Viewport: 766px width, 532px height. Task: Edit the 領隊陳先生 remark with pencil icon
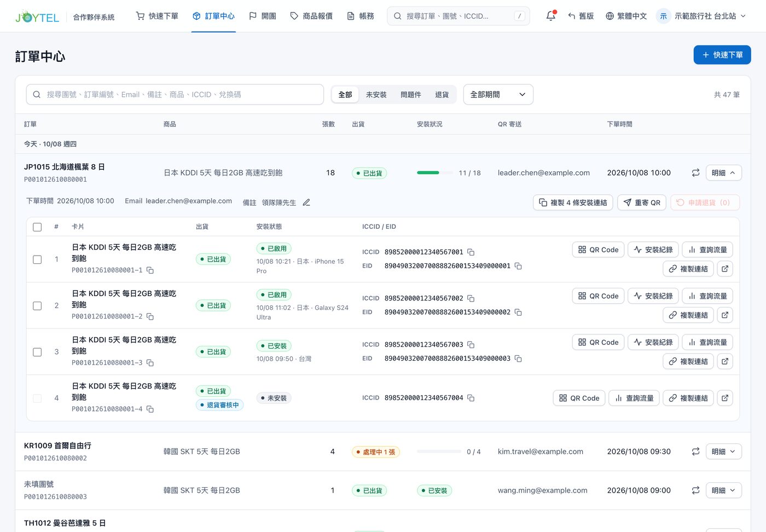pos(306,203)
